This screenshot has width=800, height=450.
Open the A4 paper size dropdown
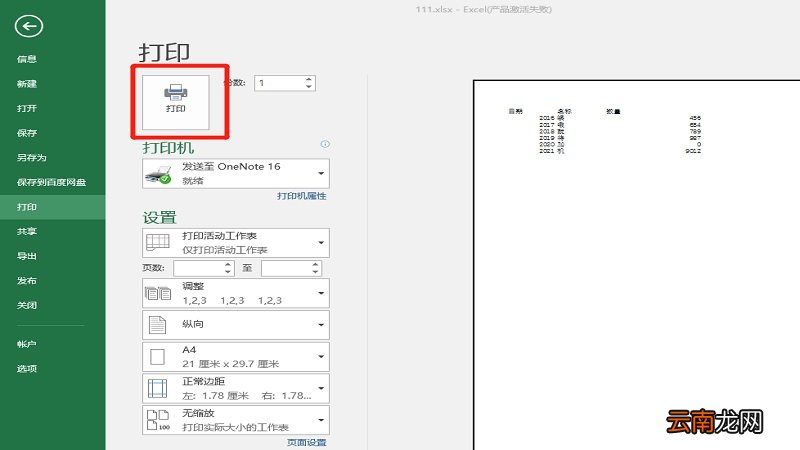click(236, 357)
